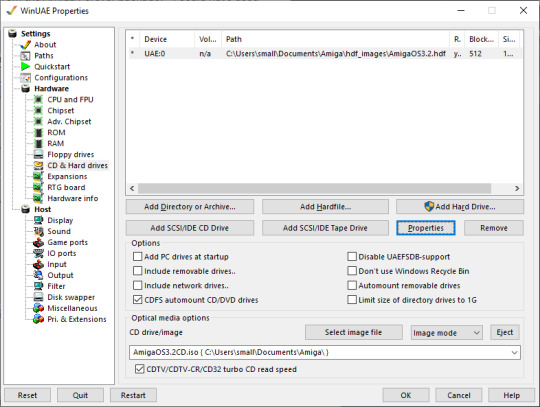Click the Game ports joystick icon

(x=38, y=242)
